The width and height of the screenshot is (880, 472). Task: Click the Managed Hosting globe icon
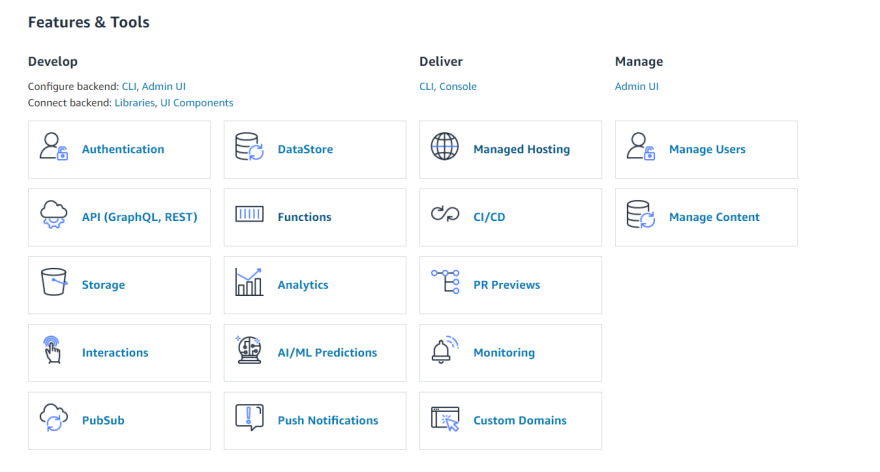pyautogui.click(x=444, y=146)
